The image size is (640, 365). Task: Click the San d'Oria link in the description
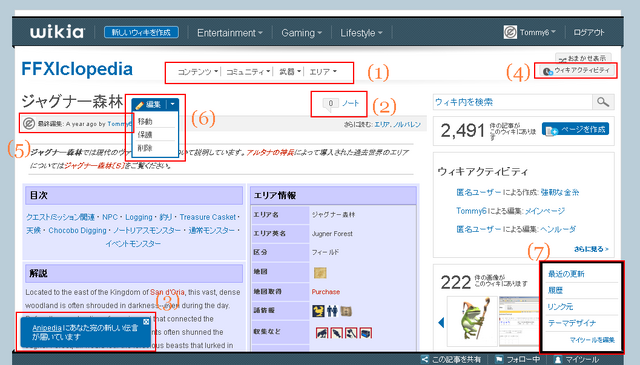167,292
